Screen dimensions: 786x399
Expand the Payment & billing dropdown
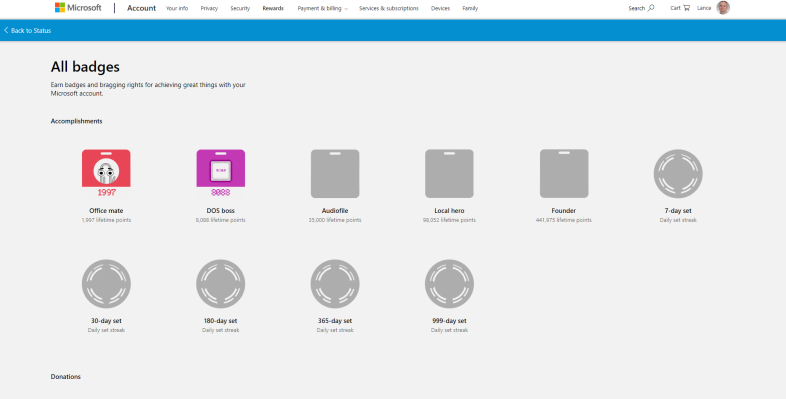[x=322, y=9]
